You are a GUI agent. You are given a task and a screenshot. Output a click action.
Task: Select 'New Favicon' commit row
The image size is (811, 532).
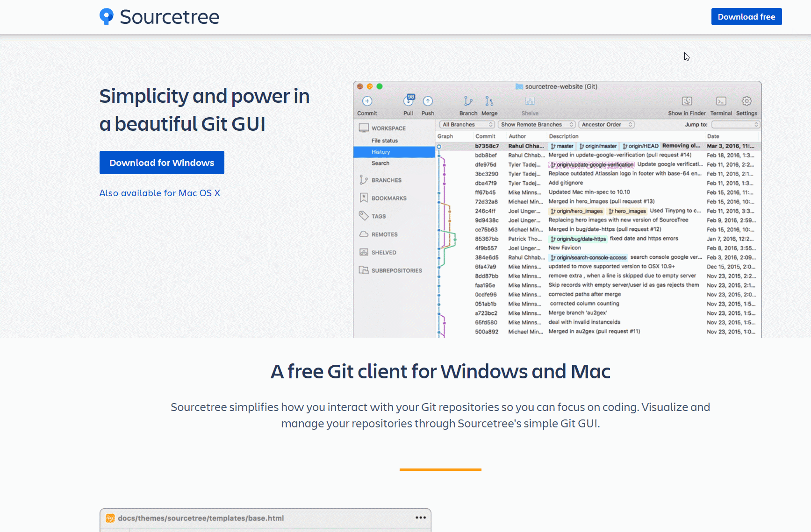click(x=598, y=248)
